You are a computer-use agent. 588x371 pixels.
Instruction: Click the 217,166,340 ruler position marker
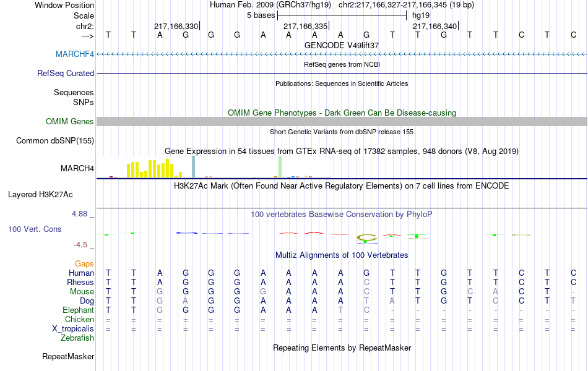click(x=435, y=26)
